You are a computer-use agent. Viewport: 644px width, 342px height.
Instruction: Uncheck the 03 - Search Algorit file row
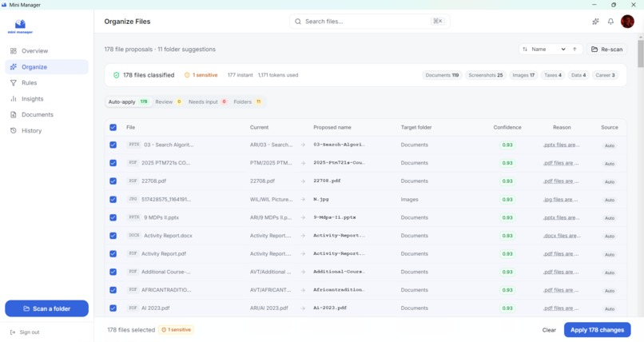(x=113, y=145)
